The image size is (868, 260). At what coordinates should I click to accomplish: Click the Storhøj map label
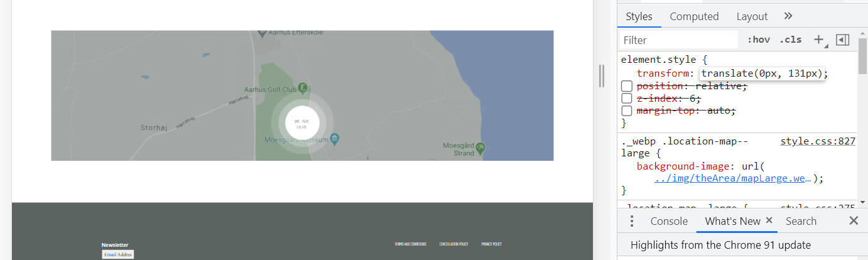pos(153,127)
